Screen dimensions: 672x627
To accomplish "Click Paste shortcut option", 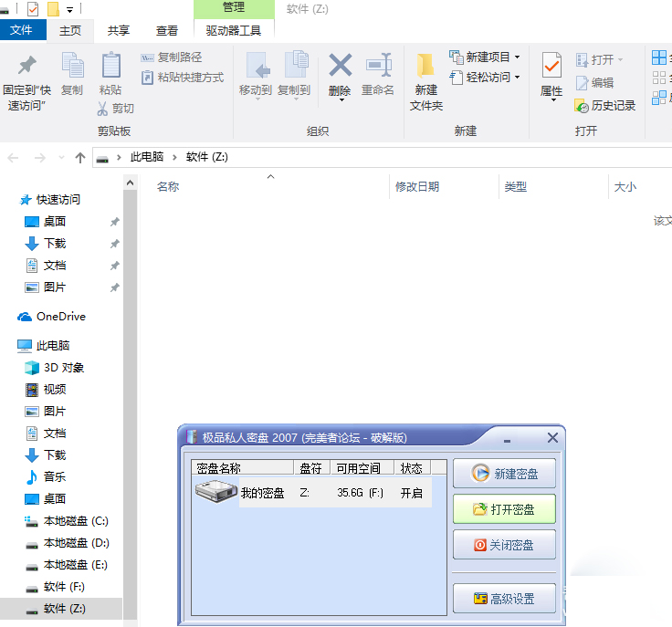I will click(183, 78).
